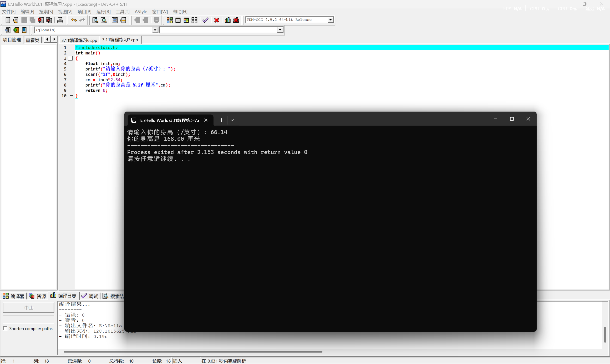Click the Compile icon with colored squares
This screenshot has height=364, width=610.
[x=170, y=20]
